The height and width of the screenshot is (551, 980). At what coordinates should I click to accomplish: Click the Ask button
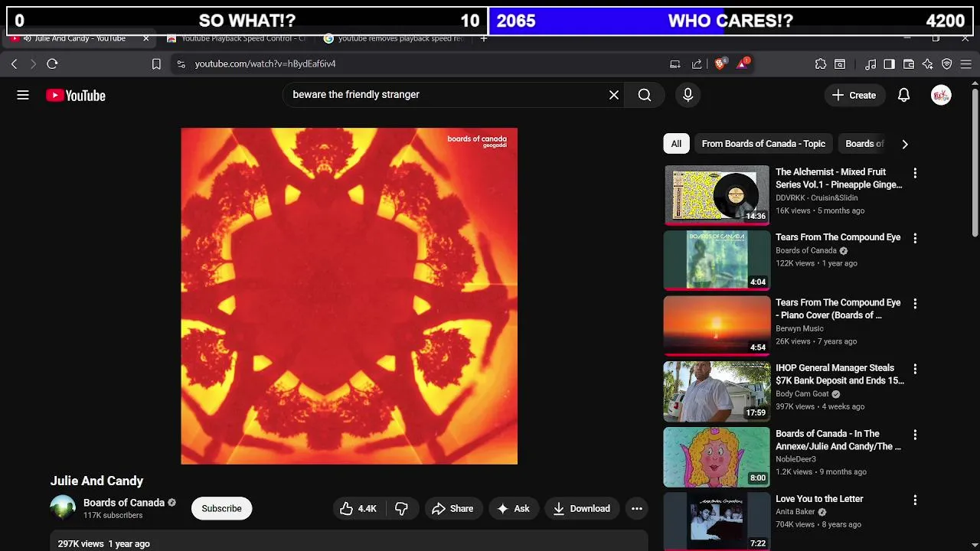(513, 508)
